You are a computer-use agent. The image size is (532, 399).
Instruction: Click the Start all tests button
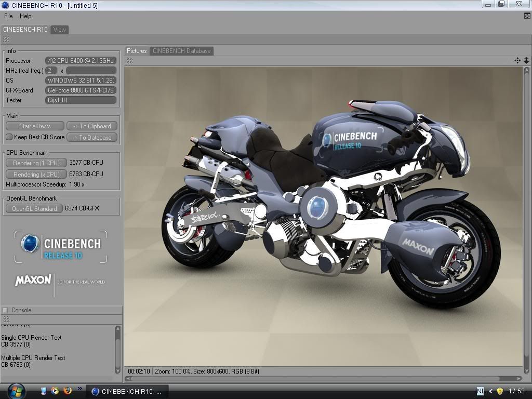click(35, 126)
